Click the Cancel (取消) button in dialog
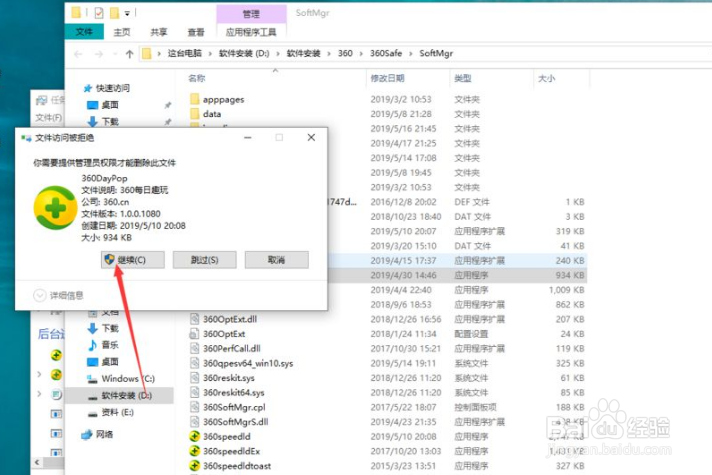The image size is (712, 475). (x=277, y=260)
